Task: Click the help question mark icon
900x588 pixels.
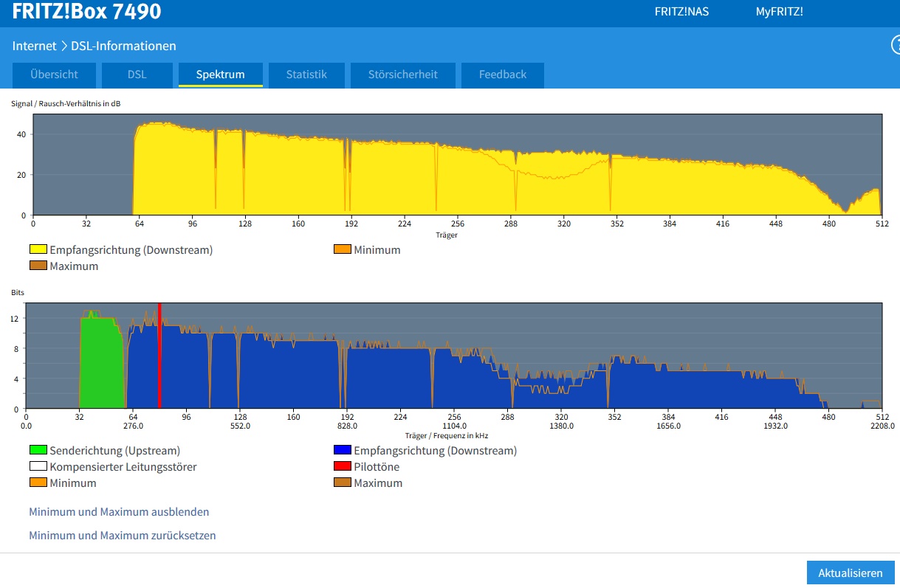Action: point(896,46)
